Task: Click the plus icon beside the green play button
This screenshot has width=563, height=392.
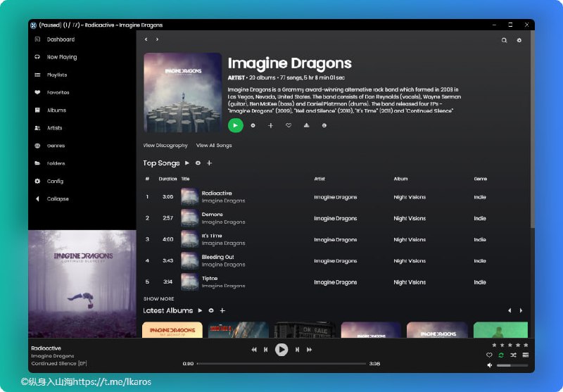Action: tap(270, 125)
